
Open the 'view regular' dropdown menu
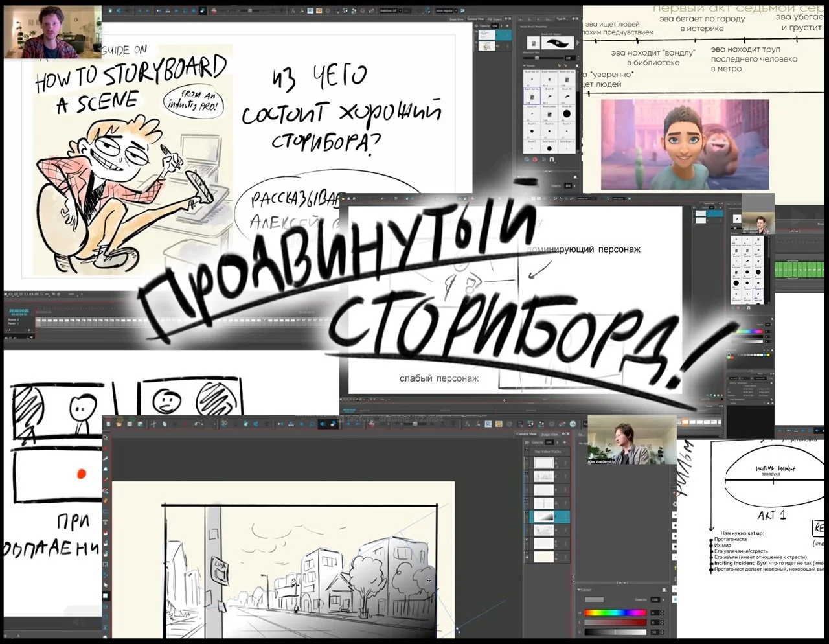click(x=455, y=10)
